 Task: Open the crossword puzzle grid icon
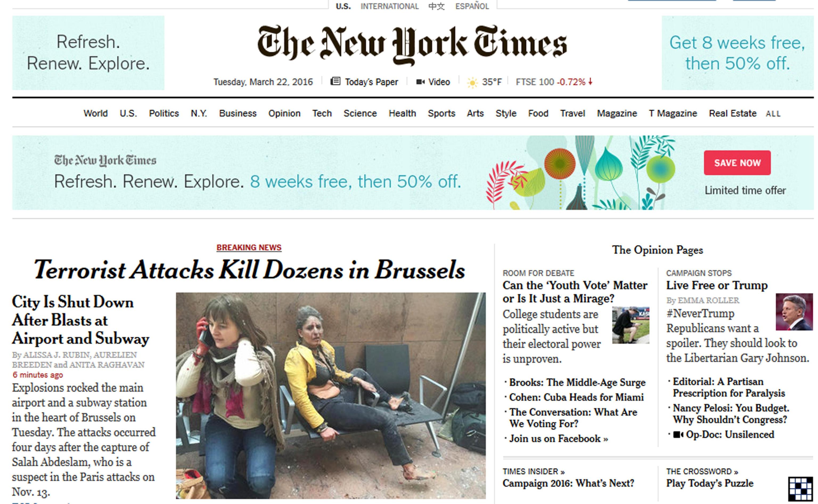tap(800, 489)
